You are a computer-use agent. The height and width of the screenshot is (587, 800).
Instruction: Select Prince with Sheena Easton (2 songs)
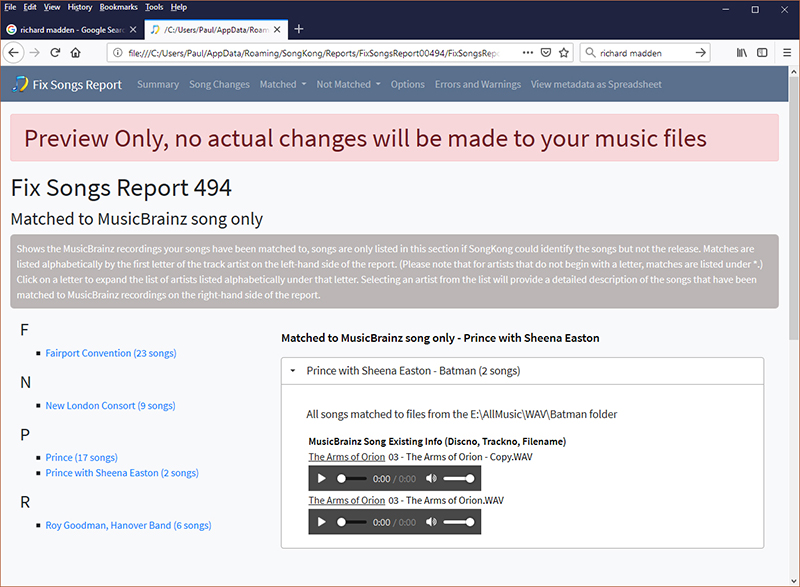coord(122,473)
